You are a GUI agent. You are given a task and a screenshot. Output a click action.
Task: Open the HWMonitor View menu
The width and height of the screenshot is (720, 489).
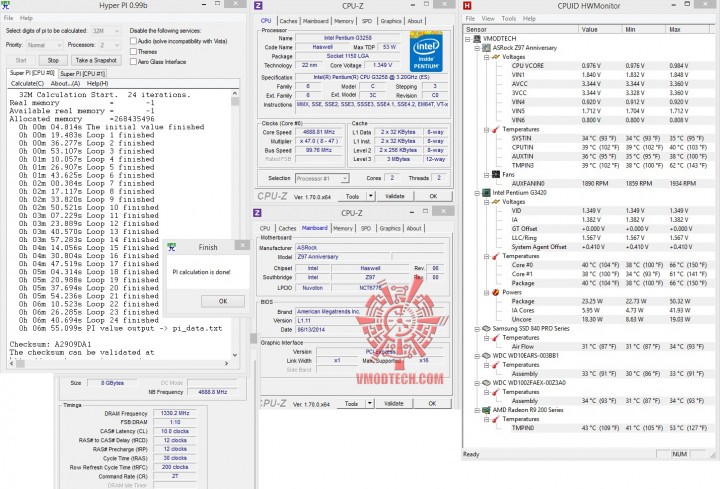coord(488,18)
